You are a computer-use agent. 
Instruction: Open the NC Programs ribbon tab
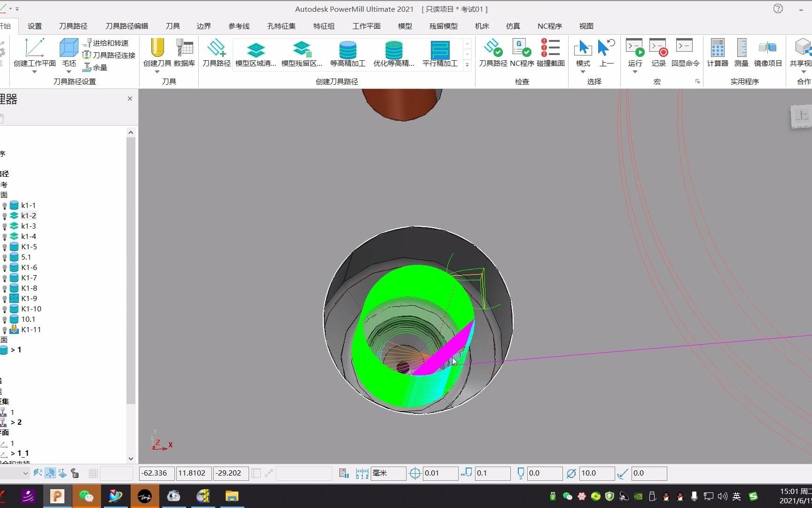coord(550,26)
